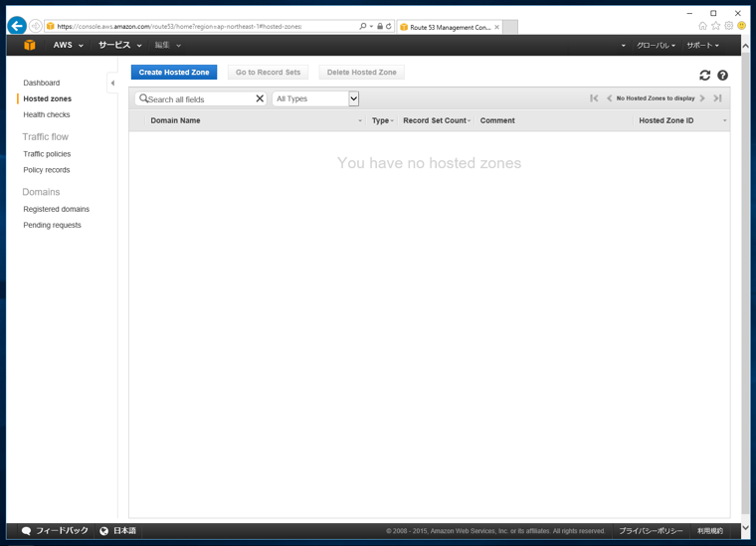Open Domain Name column sort menu
756x546 pixels.
[360, 120]
